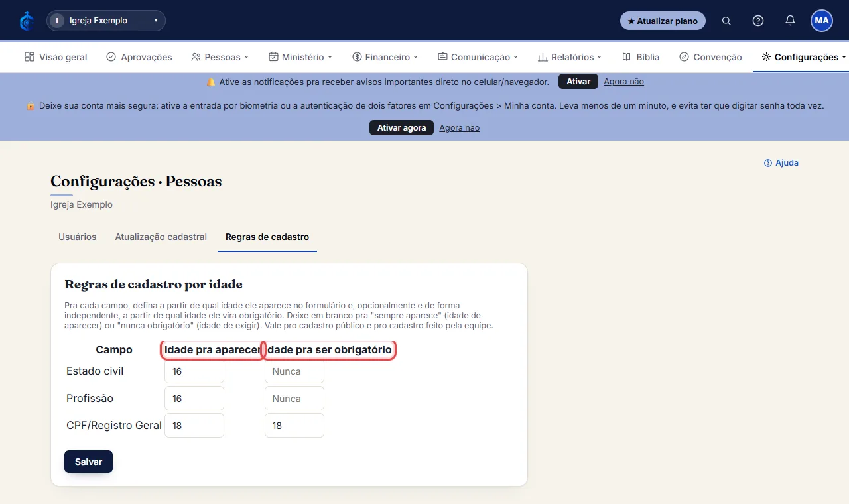Expand the Pessoas menu
The height and width of the screenshot is (504, 849).
220,57
